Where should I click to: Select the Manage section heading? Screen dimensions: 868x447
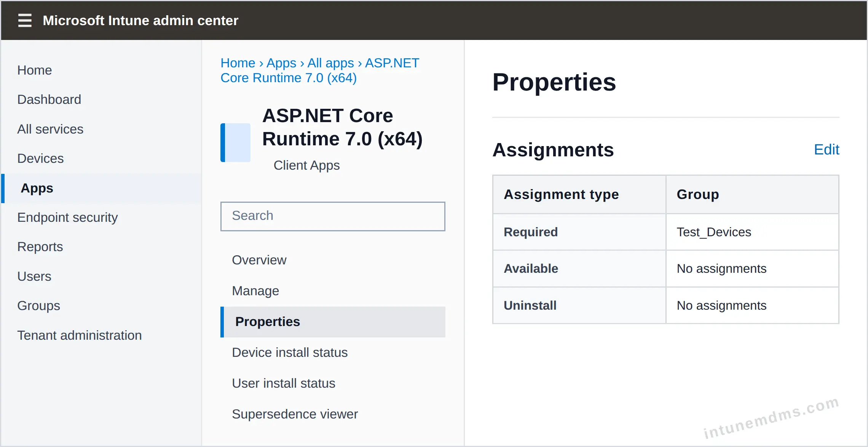(255, 291)
